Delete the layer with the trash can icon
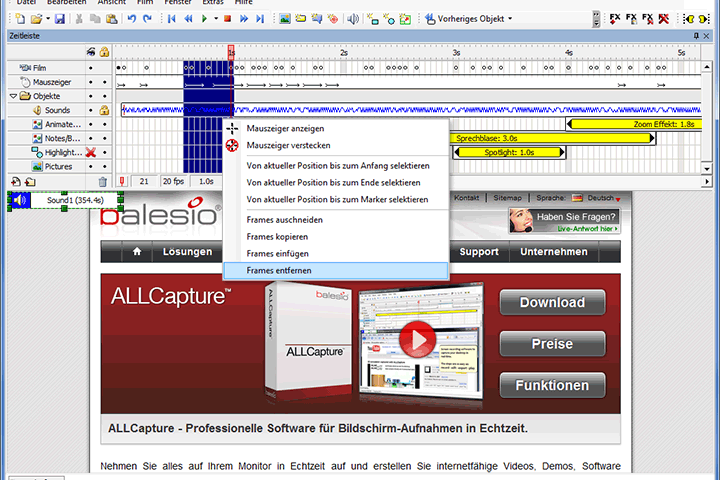Image resolution: width=720 pixels, height=480 pixels. click(103, 181)
